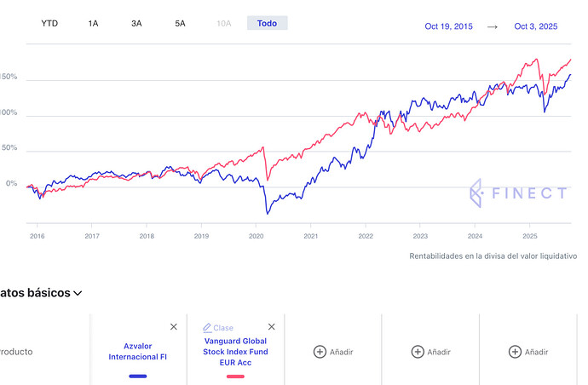The image size is (588, 385).
Task: Remove Azvalor Internacional FI from comparison
Action: click(174, 326)
